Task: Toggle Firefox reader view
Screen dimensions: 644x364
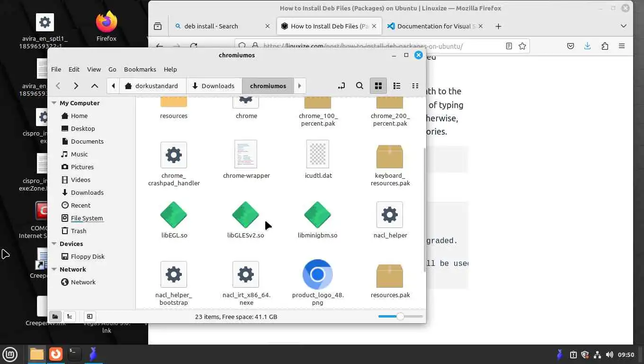Action: (x=509, y=46)
